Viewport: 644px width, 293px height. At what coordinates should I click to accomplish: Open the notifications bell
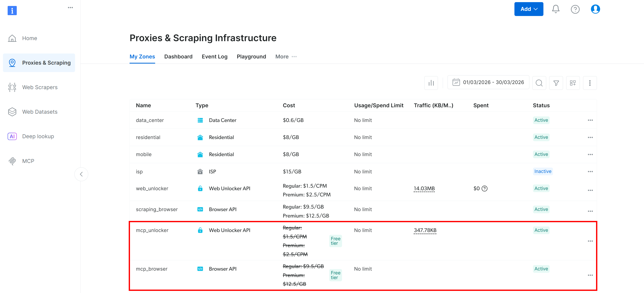click(x=556, y=9)
